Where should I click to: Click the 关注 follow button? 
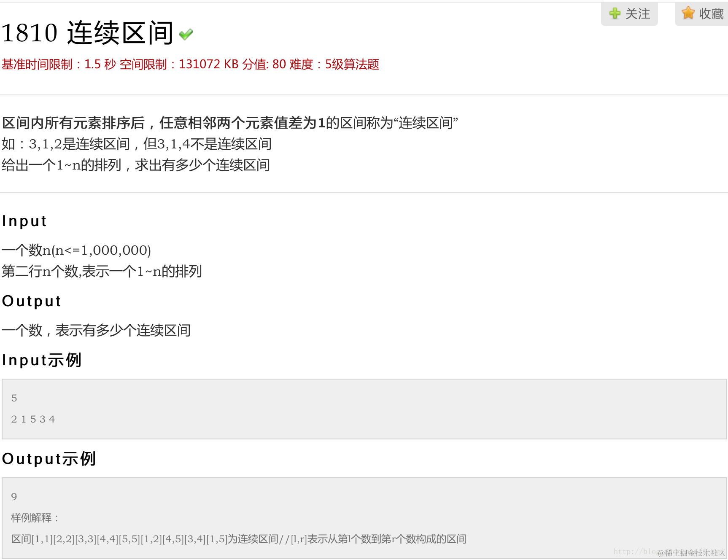coord(629,14)
